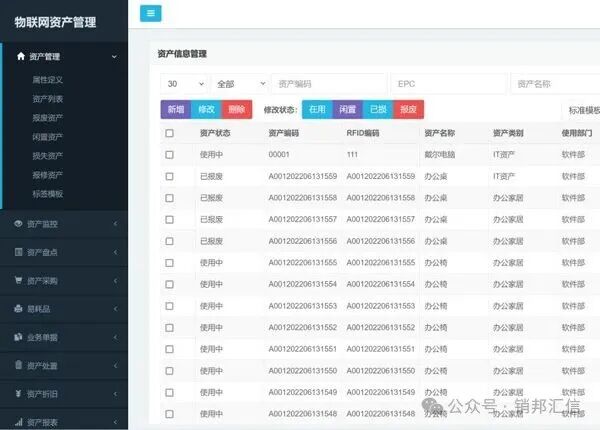Set status with 在用 button

point(317,109)
